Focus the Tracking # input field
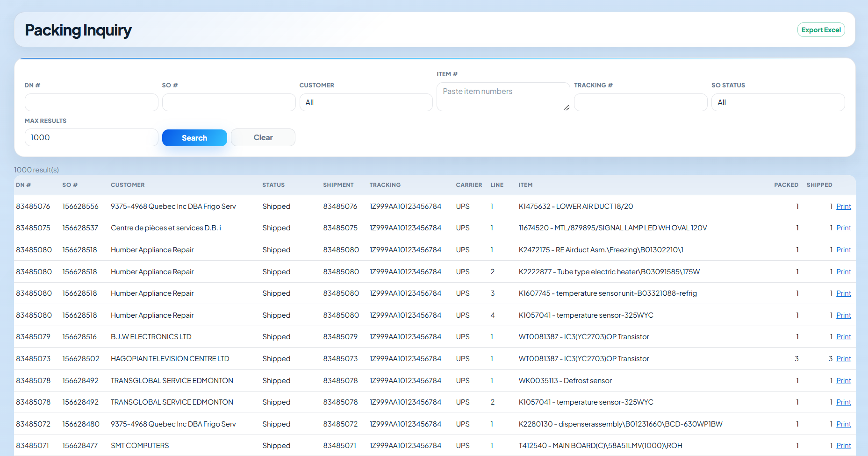Image resolution: width=868 pixels, height=456 pixels. [640, 102]
